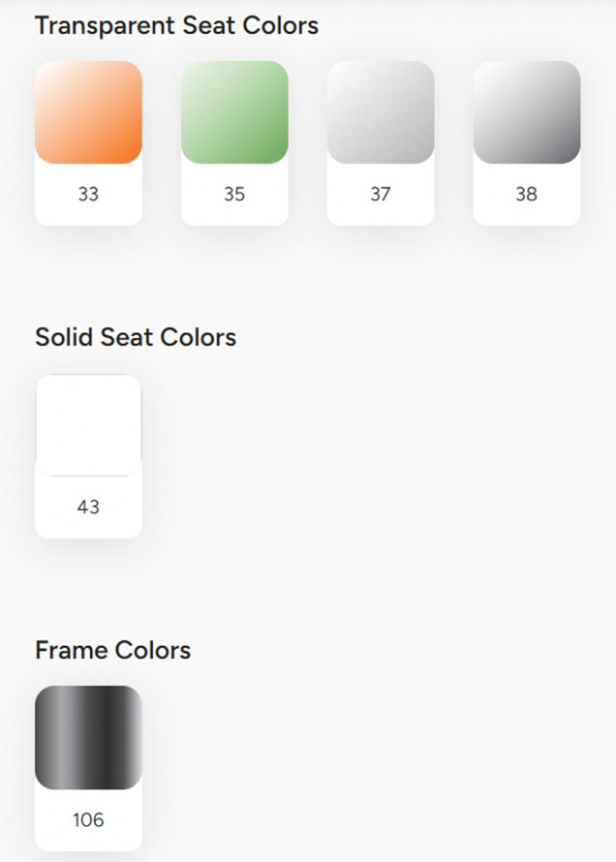Click the Solid Seat Colors heading
The image size is (616, 862).
pyautogui.click(x=136, y=338)
